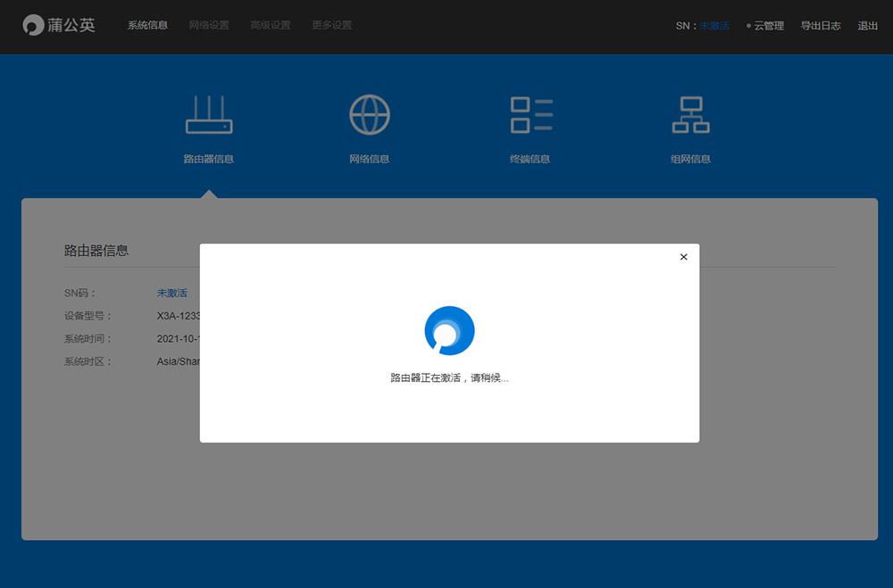This screenshot has width=893, height=588.
Task: Click 导出日志 to export logs
Action: 821,26
